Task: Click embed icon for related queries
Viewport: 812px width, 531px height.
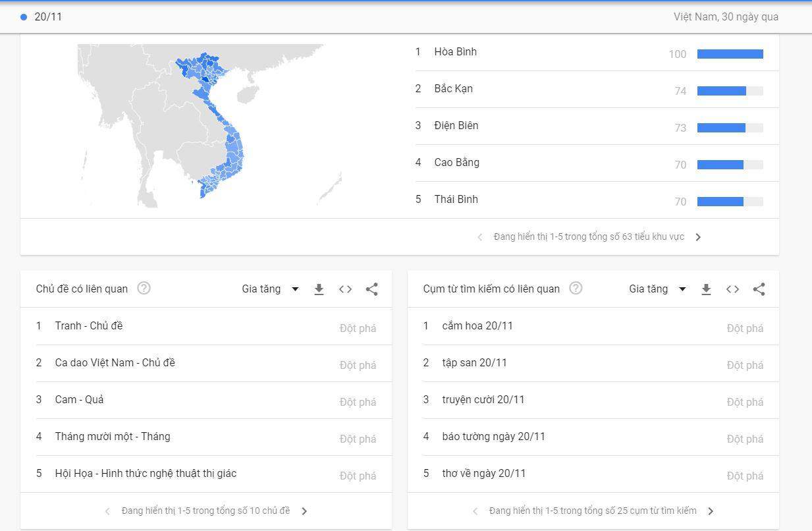Action: click(732, 289)
